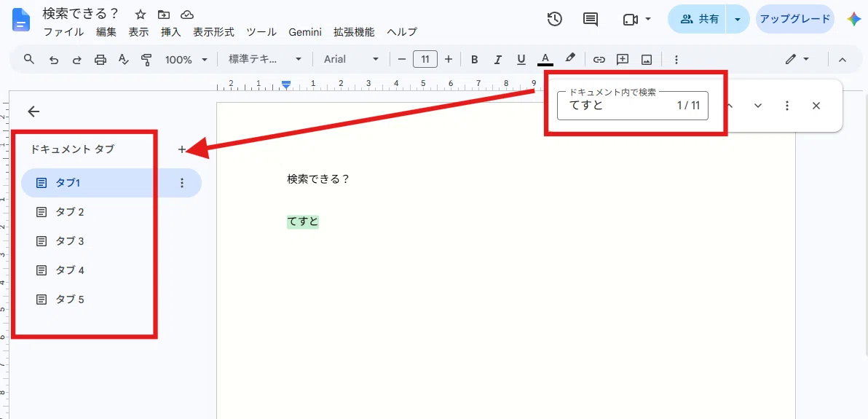Expand the share options arrow
This screenshot has width=868, height=419.
(738, 20)
